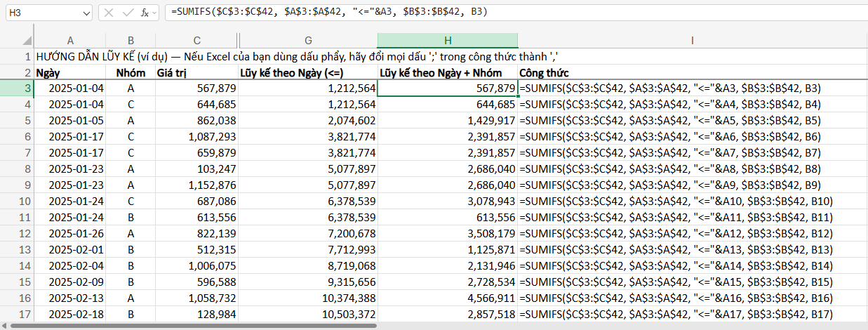Select column C header

(196, 41)
